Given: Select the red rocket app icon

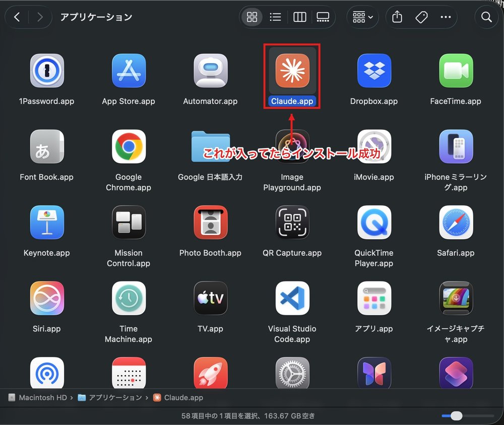Looking at the screenshot, I should tap(211, 373).
